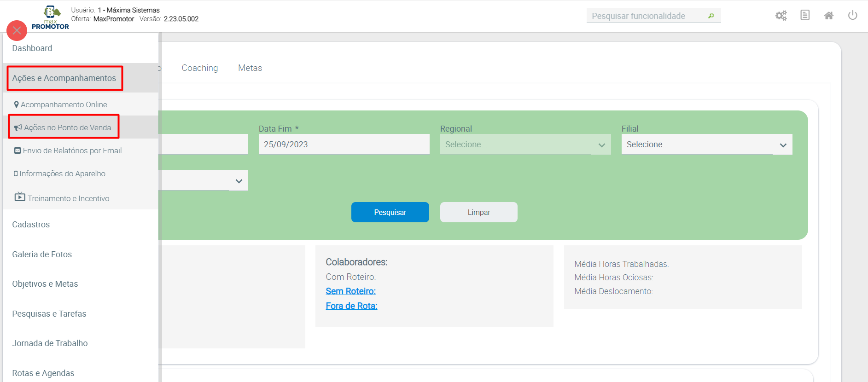Close the side menu with red X
This screenshot has height=382, width=868.
[17, 31]
